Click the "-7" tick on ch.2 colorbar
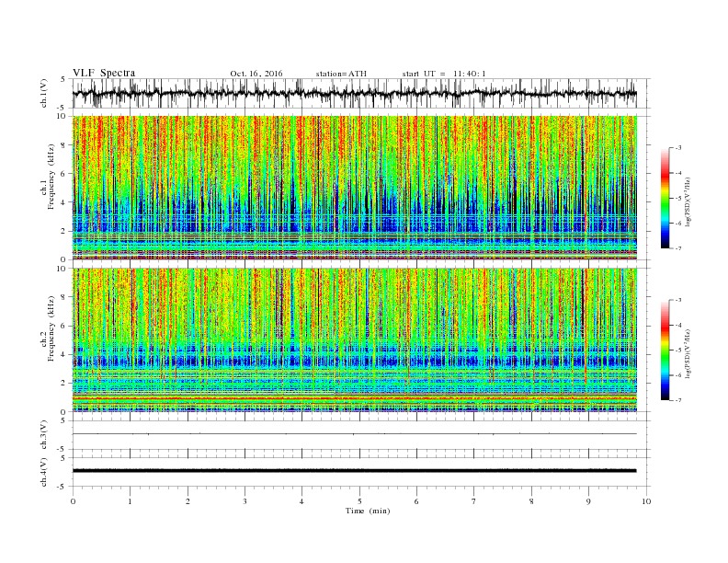 pyautogui.click(x=677, y=400)
